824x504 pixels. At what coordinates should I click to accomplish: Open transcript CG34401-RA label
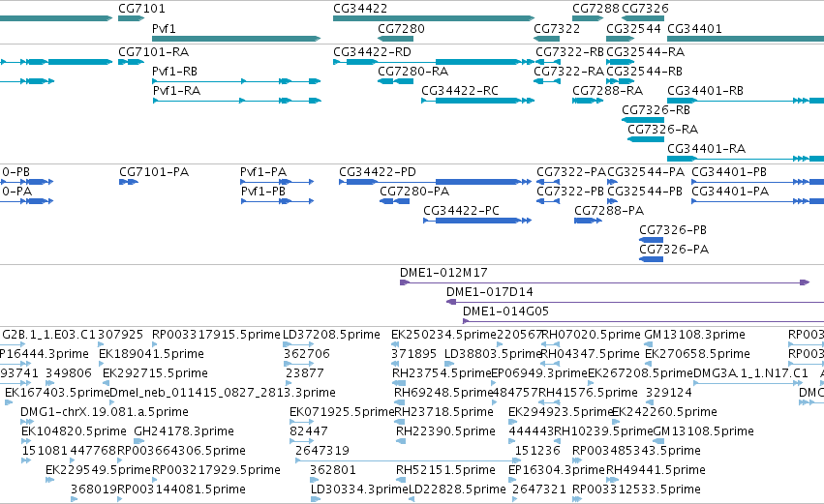[706, 149]
